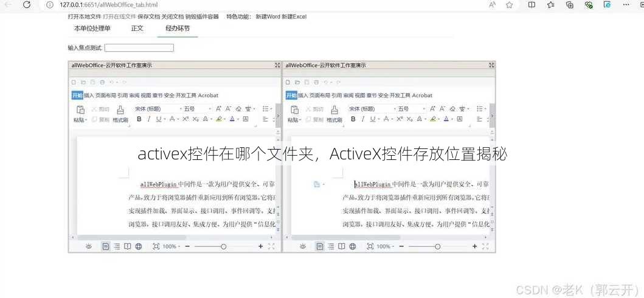Select 页面布局 tab in left editor

tap(106, 95)
